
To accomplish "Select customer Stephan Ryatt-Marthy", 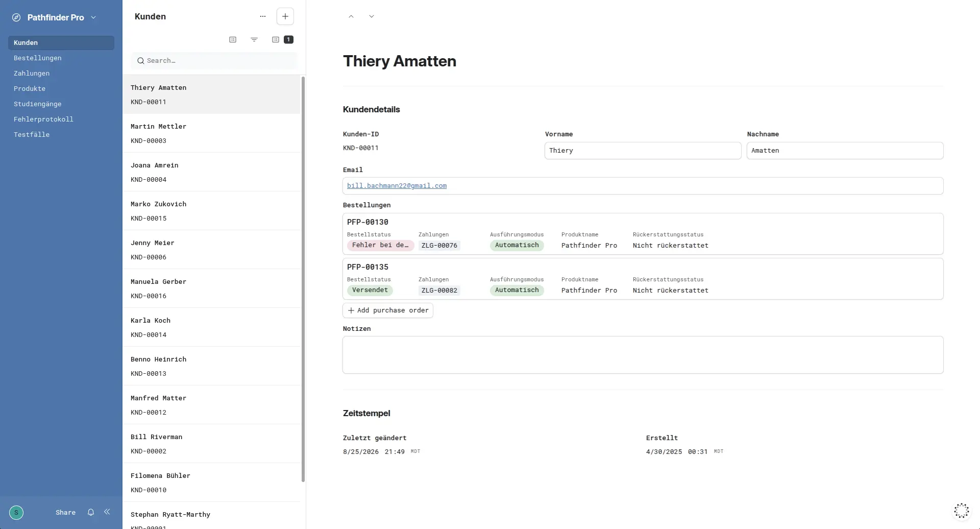I will (211, 516).
